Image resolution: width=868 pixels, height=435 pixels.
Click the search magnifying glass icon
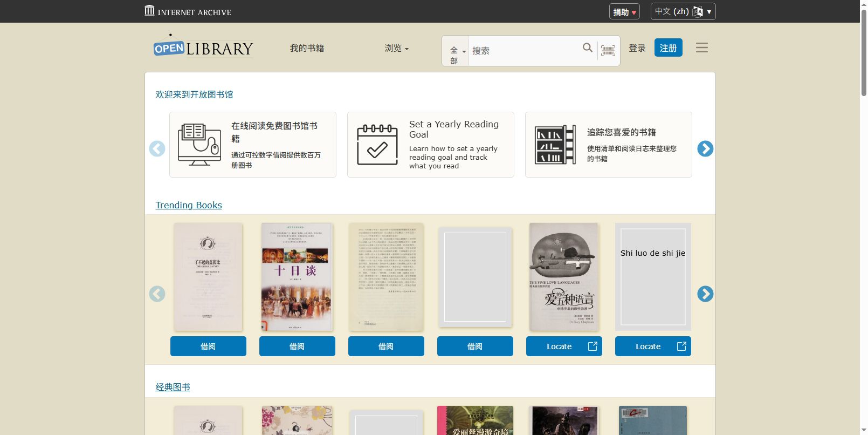pos(587,48)
